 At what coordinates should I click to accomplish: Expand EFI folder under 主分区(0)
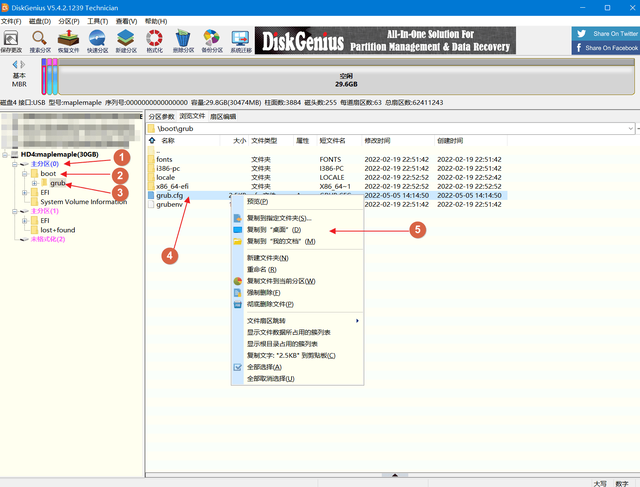pos(24,193)
